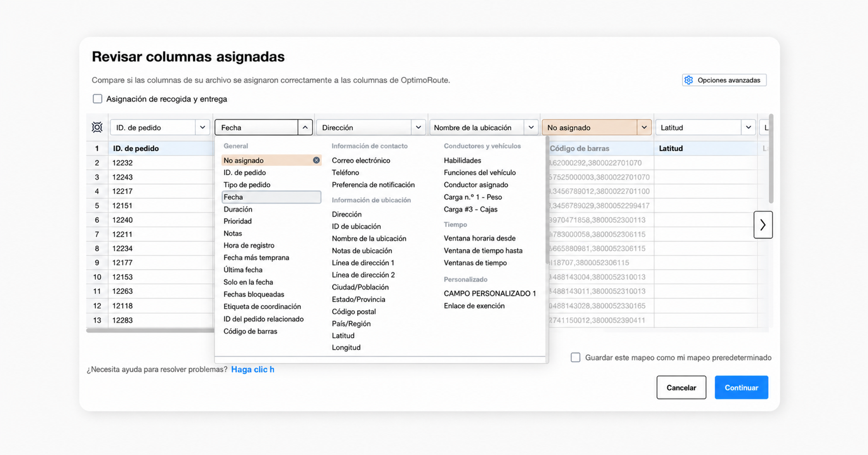Click cell 12283 in row 13
Image resolution: width=868 pixels, height=455 pixels.
161,320
